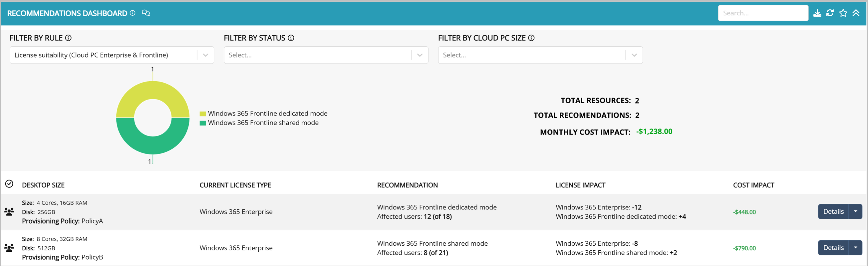868x266 pixels.
Task: Click Details button for PolicyA row
Action: point(833,212)
